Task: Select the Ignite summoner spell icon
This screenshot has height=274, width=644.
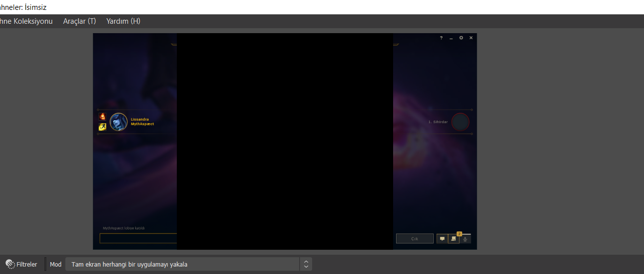Action: [x=102, y=117]
